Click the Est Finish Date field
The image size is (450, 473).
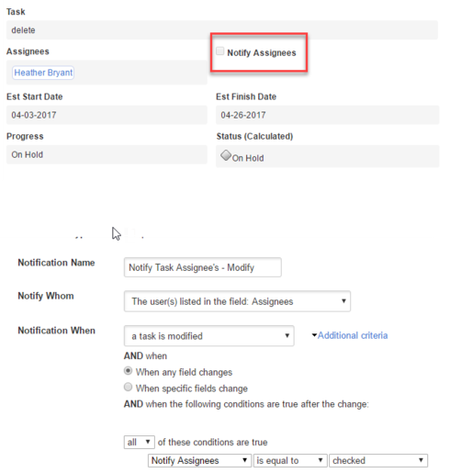(327, 115)
